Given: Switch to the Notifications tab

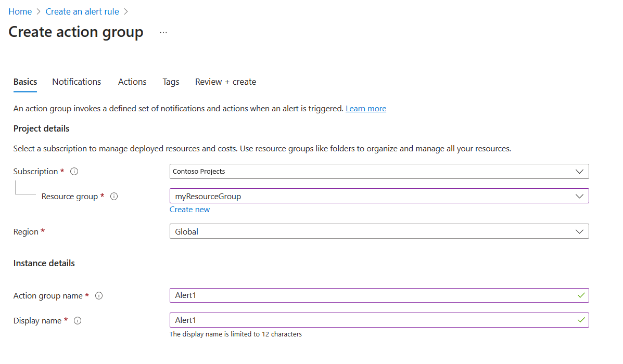Looking at the screenshot, I should tap(76, 82).
